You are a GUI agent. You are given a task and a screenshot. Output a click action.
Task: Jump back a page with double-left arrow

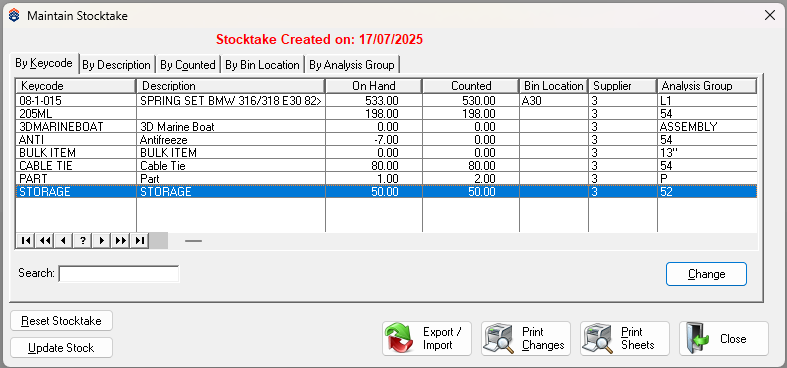[45, 240]
